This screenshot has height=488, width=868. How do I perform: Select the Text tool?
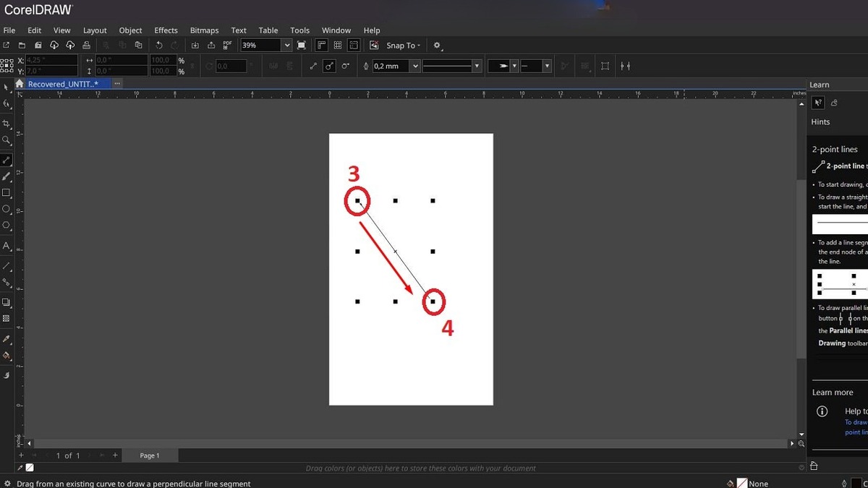click(x=6, y=246)
